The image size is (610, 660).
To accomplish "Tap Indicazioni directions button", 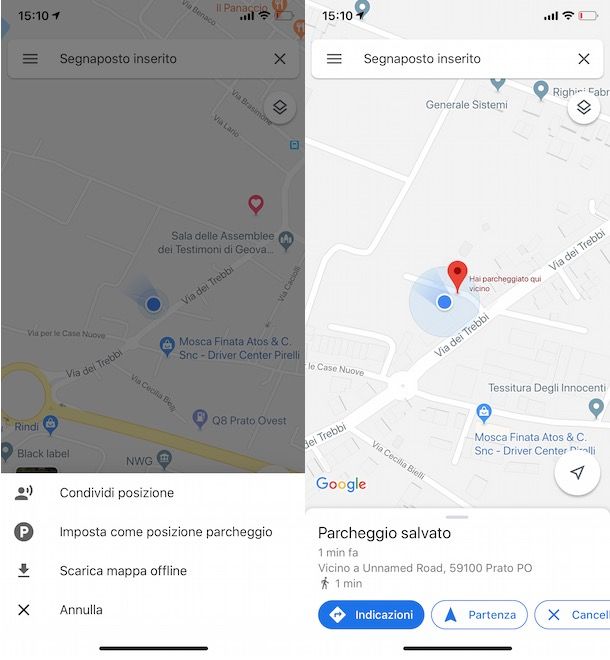I will [371, 615].
